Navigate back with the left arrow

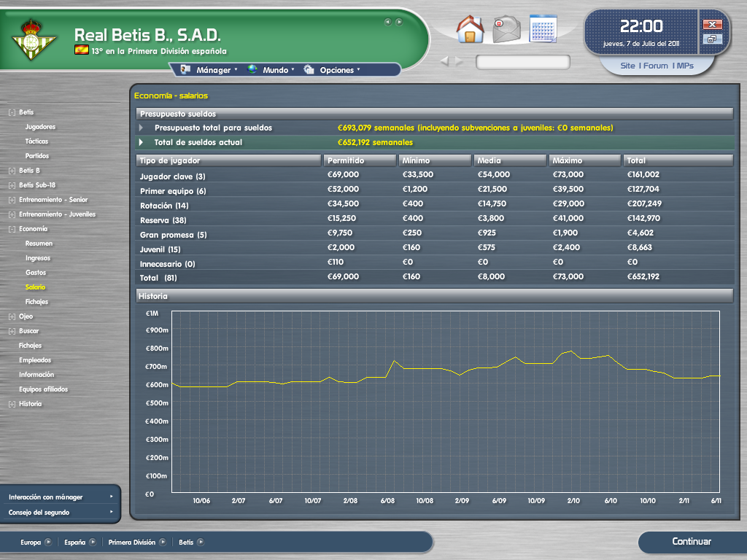pyautogui.click(x=444, y=61)
